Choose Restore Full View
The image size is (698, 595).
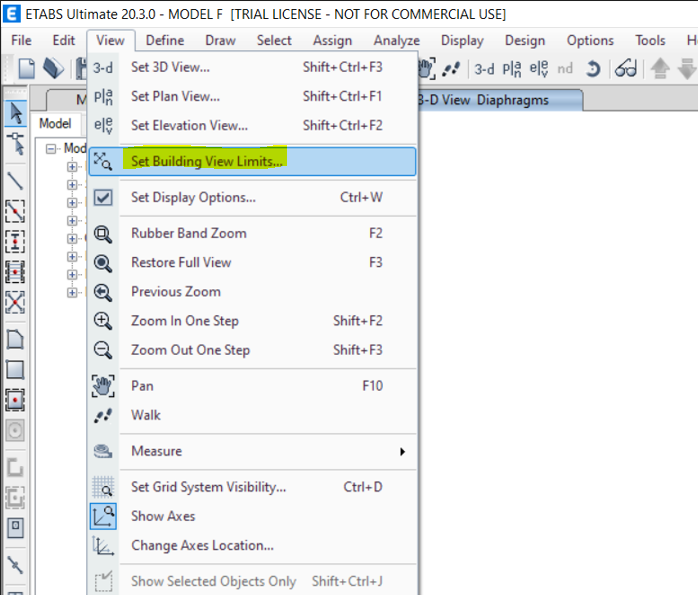pos(252,263)
